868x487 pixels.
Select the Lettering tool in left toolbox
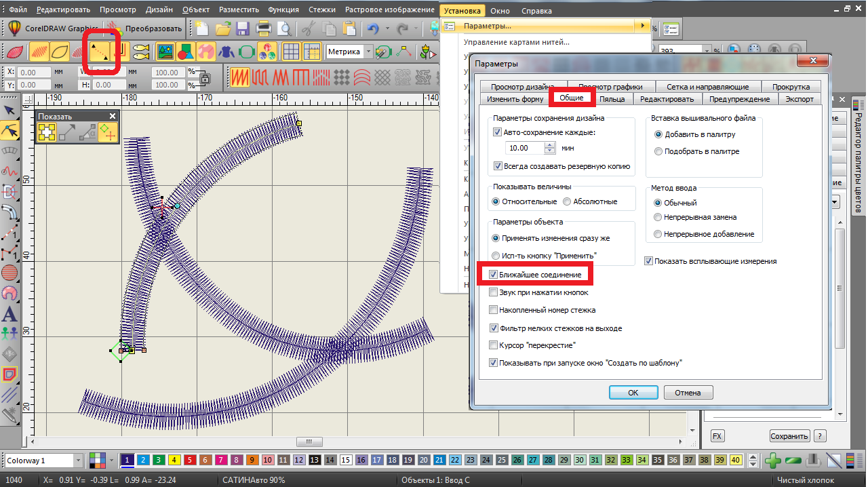coord(9,313)
